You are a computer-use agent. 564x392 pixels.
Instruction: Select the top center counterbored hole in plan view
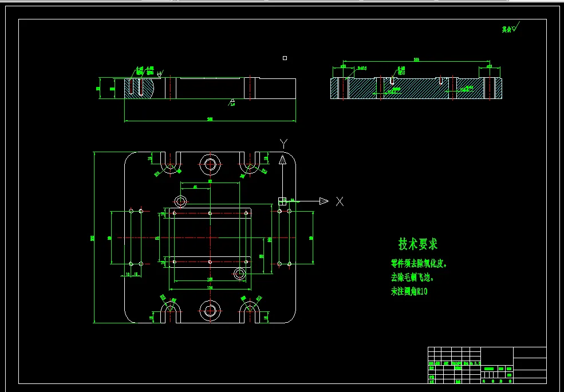tap(210, 165)
